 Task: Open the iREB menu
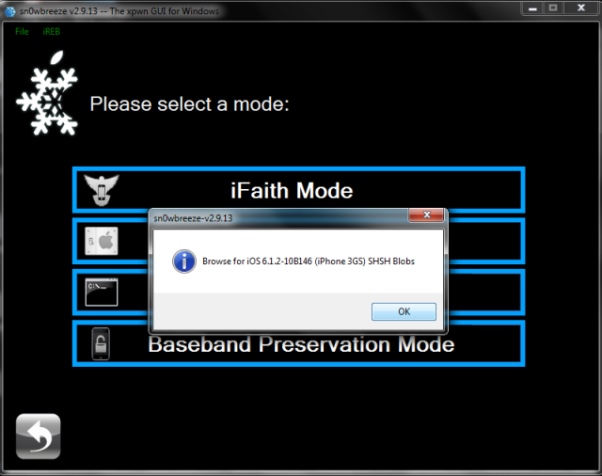click(51, 31)
